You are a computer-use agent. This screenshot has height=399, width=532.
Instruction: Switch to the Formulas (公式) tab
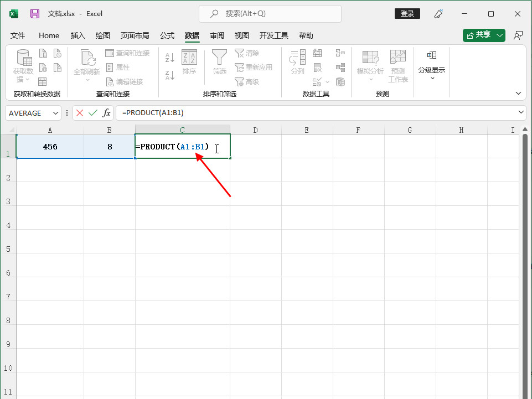[x=167, y=35]
